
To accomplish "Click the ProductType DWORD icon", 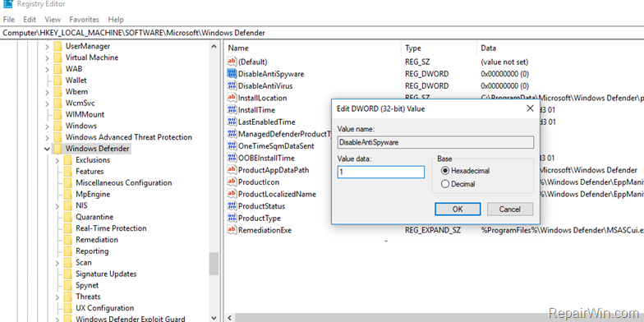I will 232,218.
